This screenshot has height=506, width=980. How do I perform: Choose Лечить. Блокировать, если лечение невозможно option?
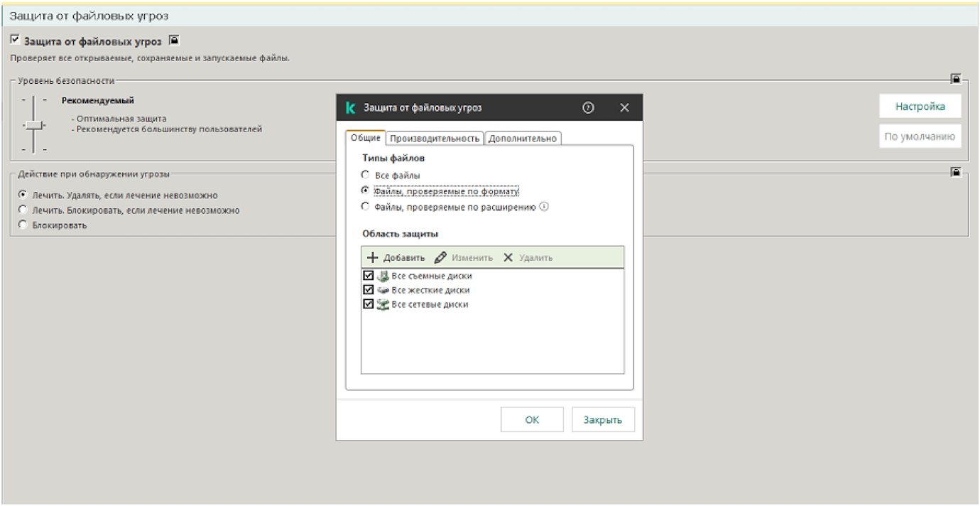tap(23, 210)
